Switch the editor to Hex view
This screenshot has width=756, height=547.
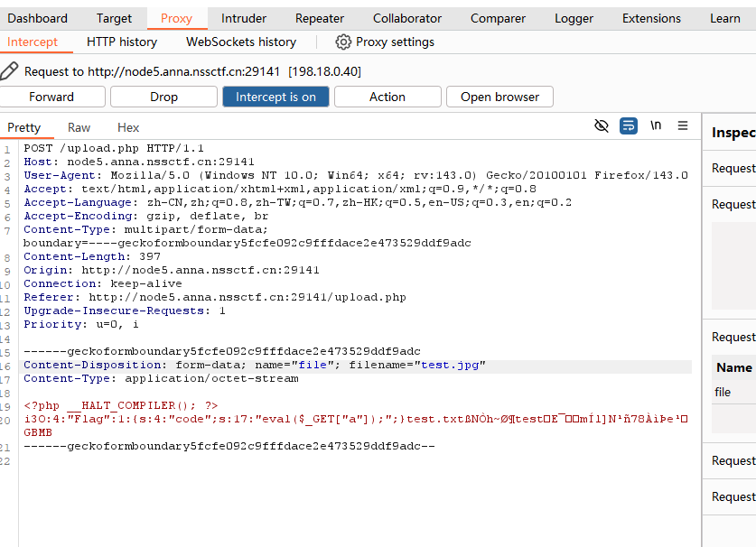point(128,127)
